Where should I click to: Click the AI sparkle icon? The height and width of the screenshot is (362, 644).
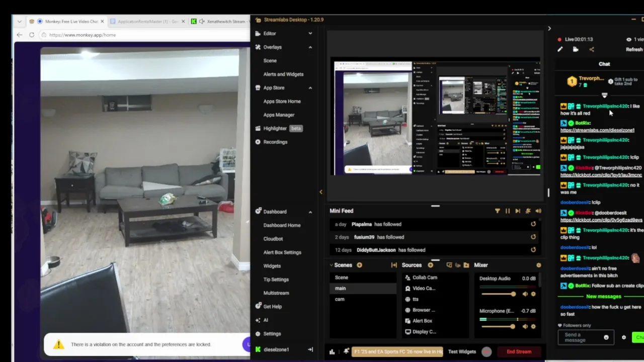pos(258,320)
